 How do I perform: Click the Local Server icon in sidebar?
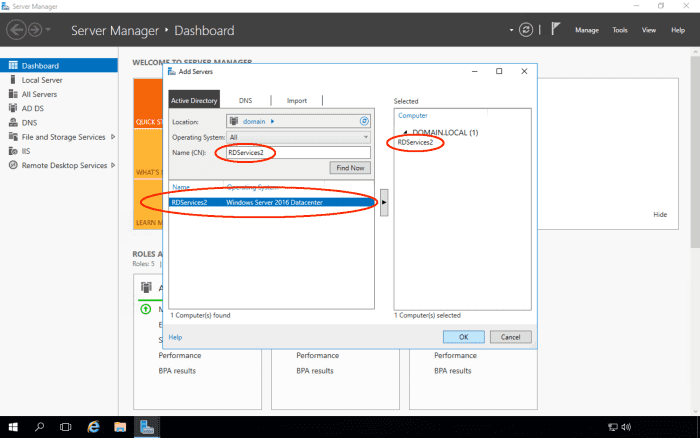pos(13,79)
